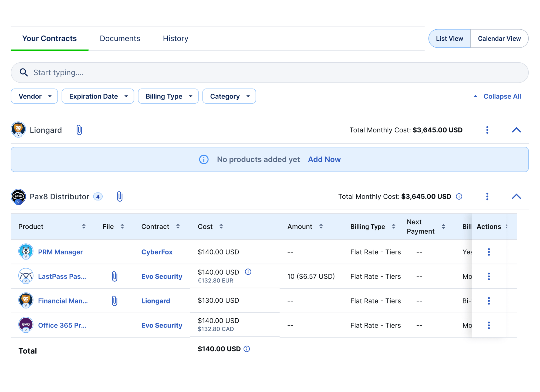Click the Add Now link
540x392 pixels.
[324, 159]
